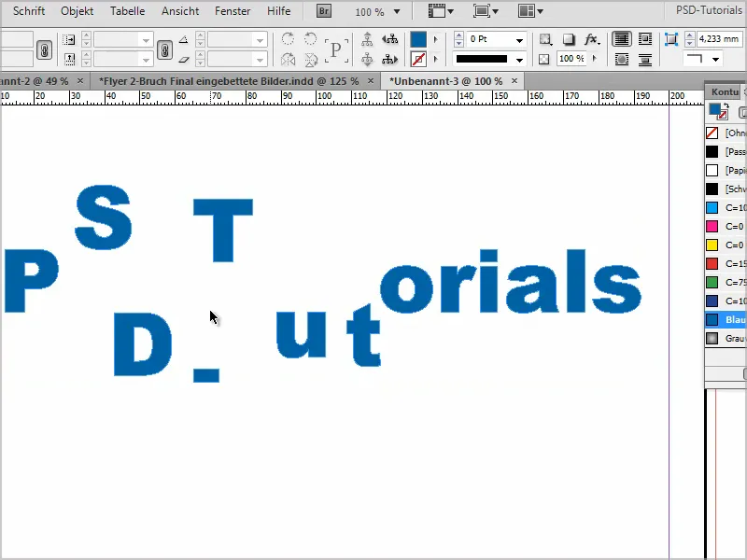Flip horizontal icon
The image size is (747, 560).
288,60
